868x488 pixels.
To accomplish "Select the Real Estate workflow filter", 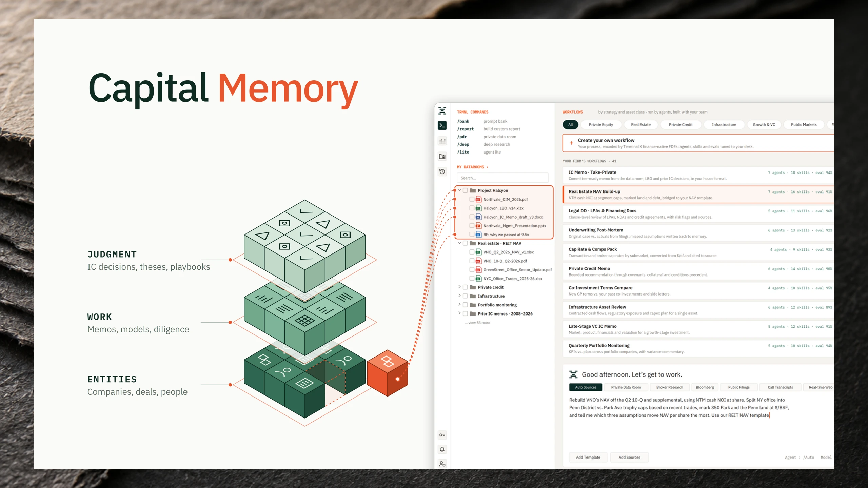I will click(640, 125).
